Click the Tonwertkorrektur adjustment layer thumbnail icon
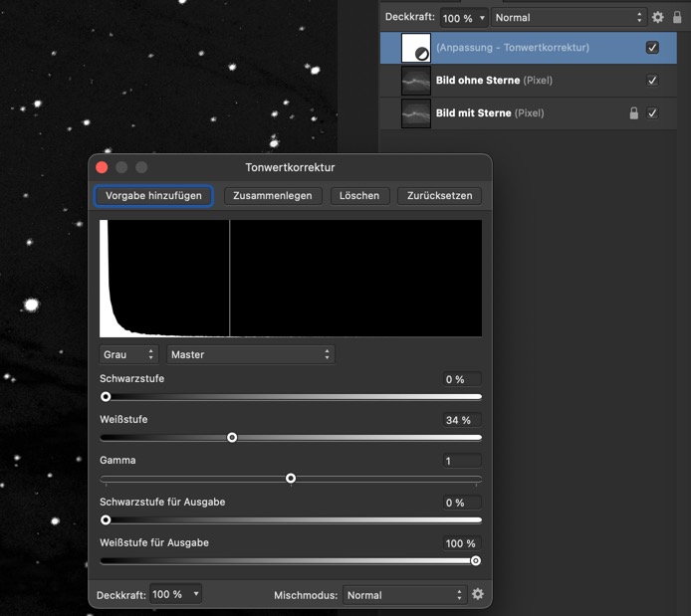 point(415,48)
